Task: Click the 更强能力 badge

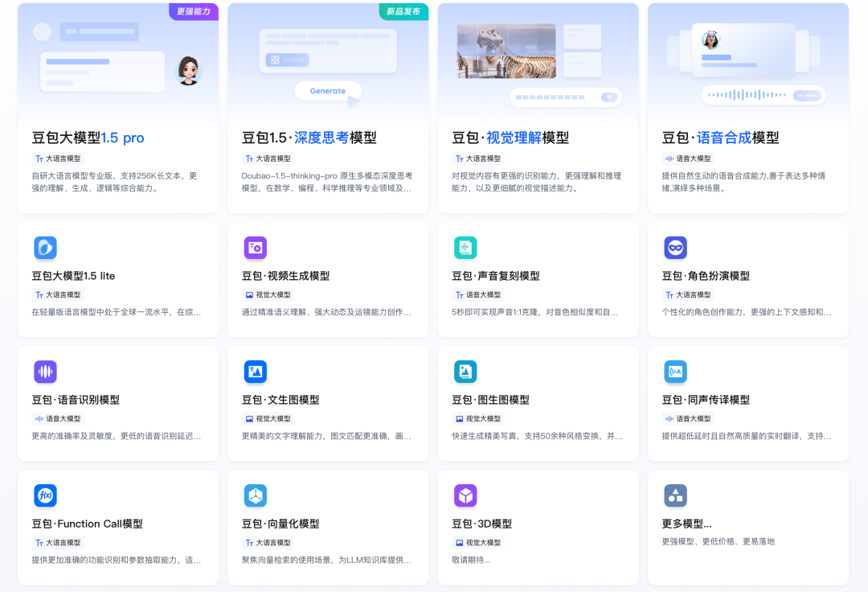Action: [194, 13]
